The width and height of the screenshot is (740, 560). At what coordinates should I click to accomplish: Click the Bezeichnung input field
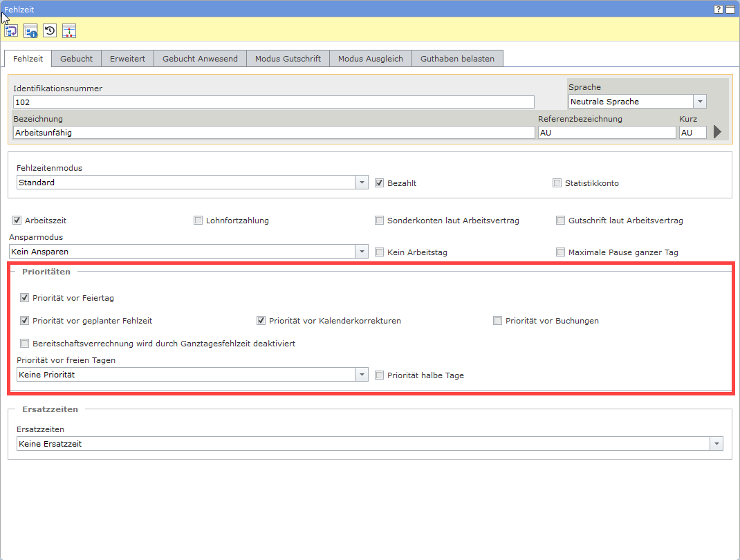coord(273,133)
